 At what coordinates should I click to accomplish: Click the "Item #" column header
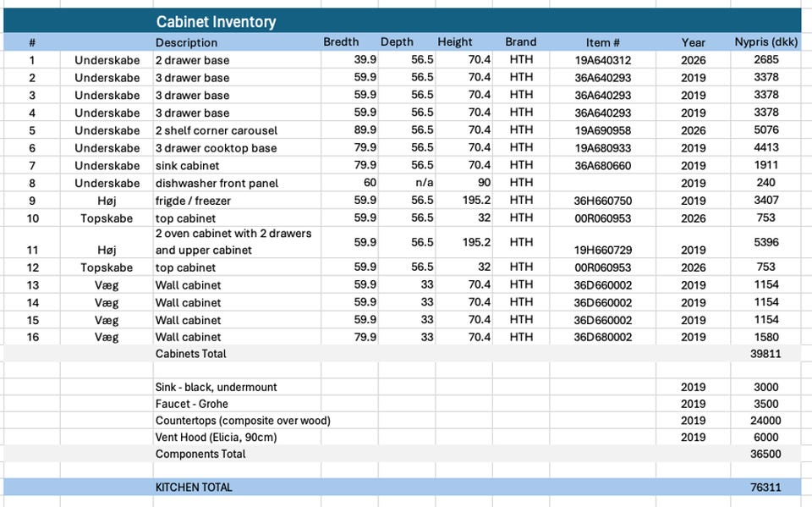click(x=603, y=42)
